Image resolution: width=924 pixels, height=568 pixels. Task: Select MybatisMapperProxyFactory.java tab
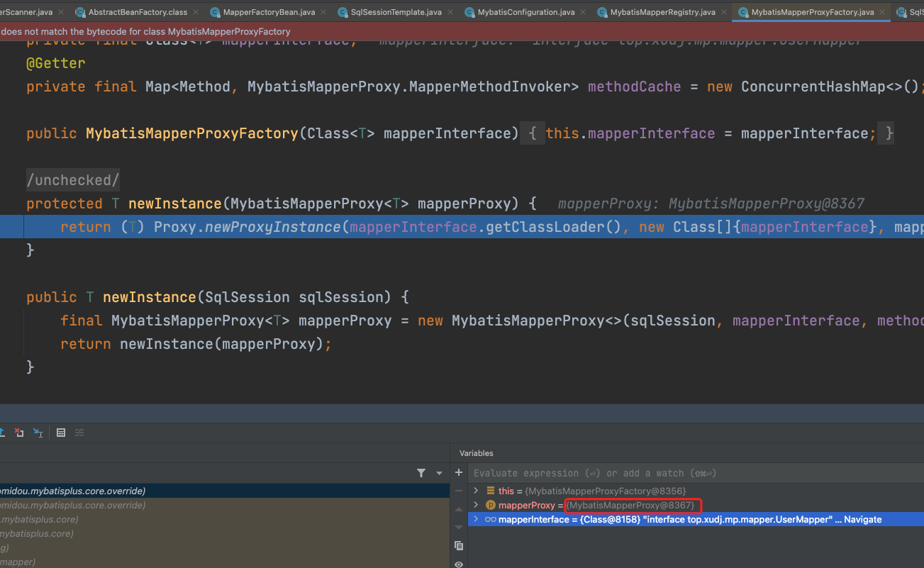pyautogui.click(x=813, y=12)
